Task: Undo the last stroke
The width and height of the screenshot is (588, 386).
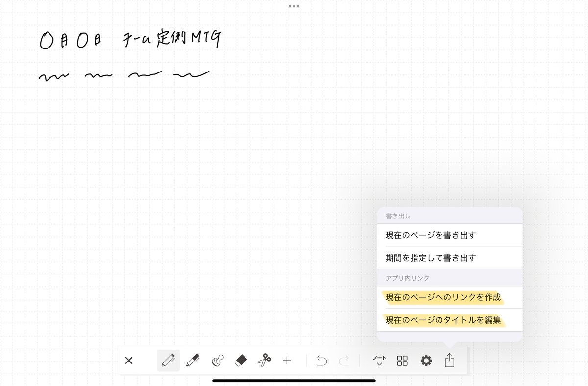Action: pyautogui.click(x=321, y=361)
